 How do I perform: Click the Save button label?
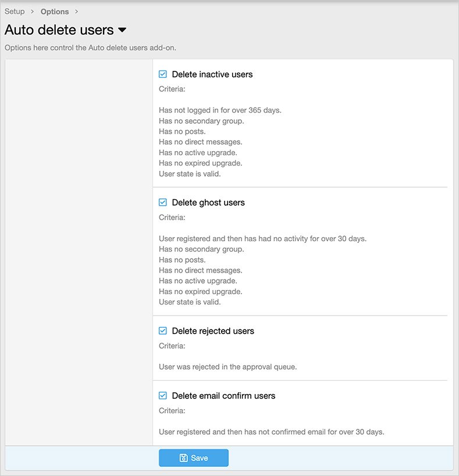point(199,458)
